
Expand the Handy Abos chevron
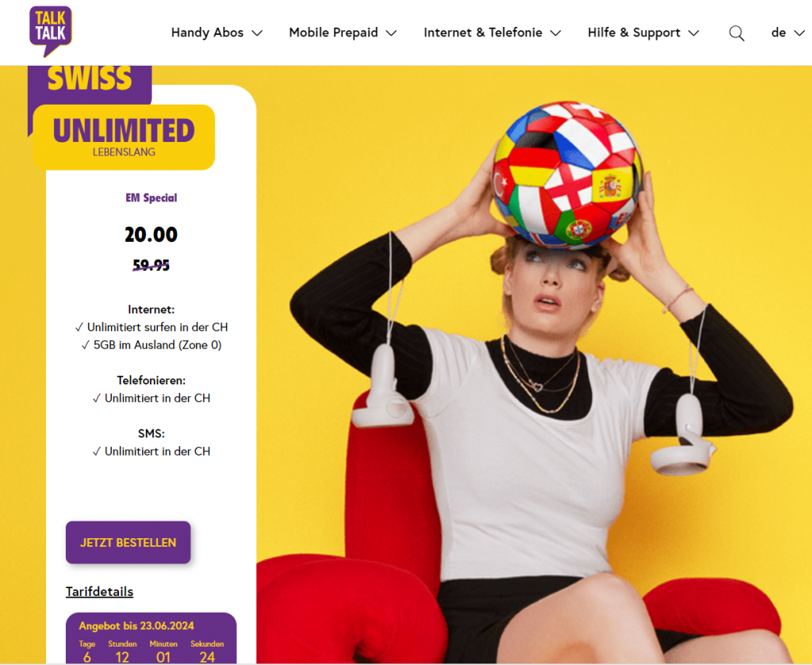point(257,33)
